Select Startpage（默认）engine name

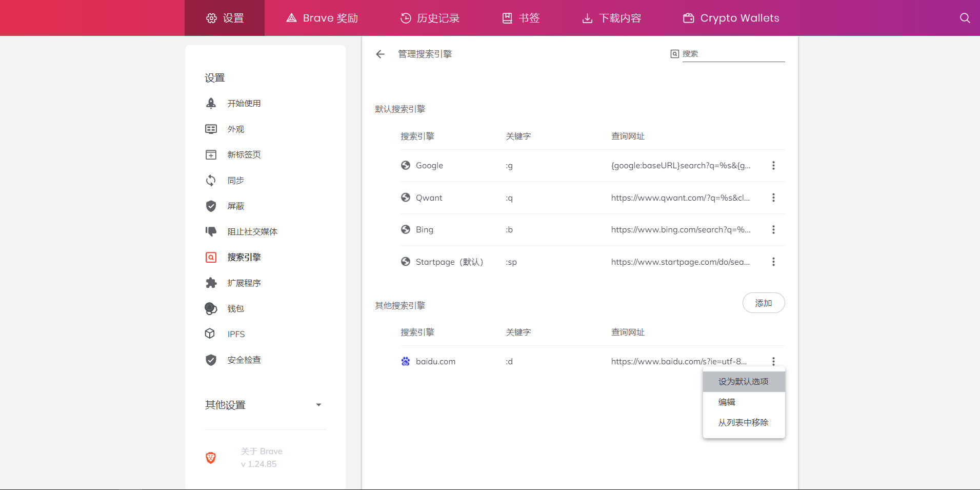(x=450, y=262)
